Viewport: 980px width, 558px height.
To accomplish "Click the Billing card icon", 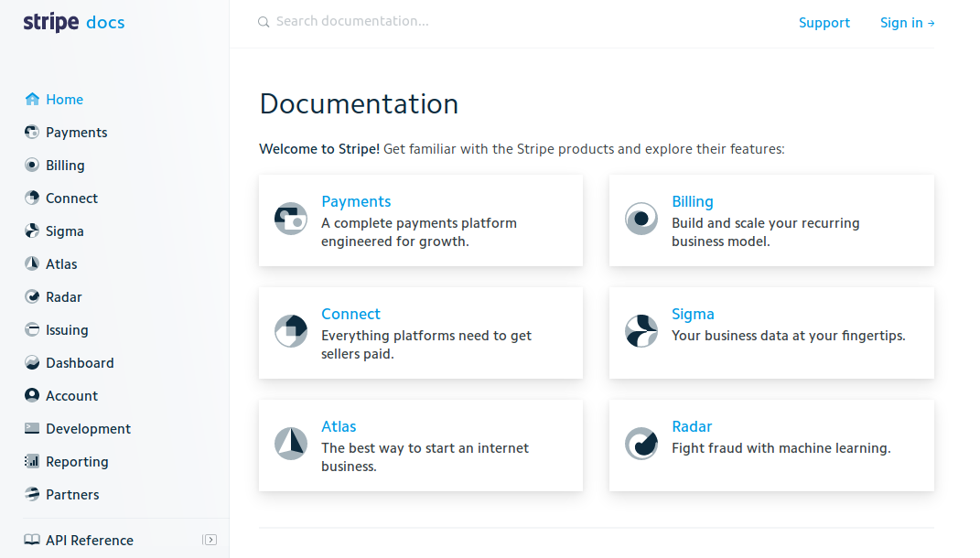I will click(641, 219).
